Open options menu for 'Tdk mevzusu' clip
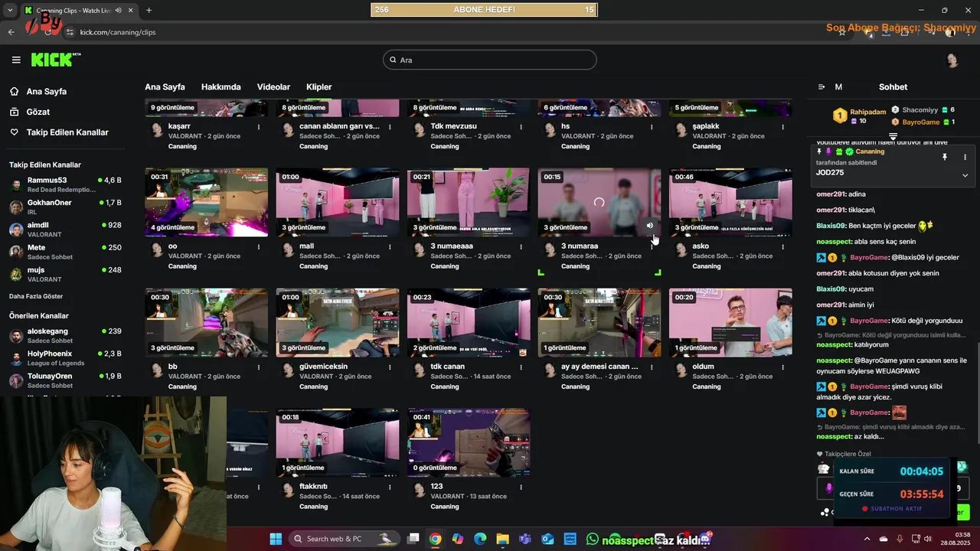 521,127
